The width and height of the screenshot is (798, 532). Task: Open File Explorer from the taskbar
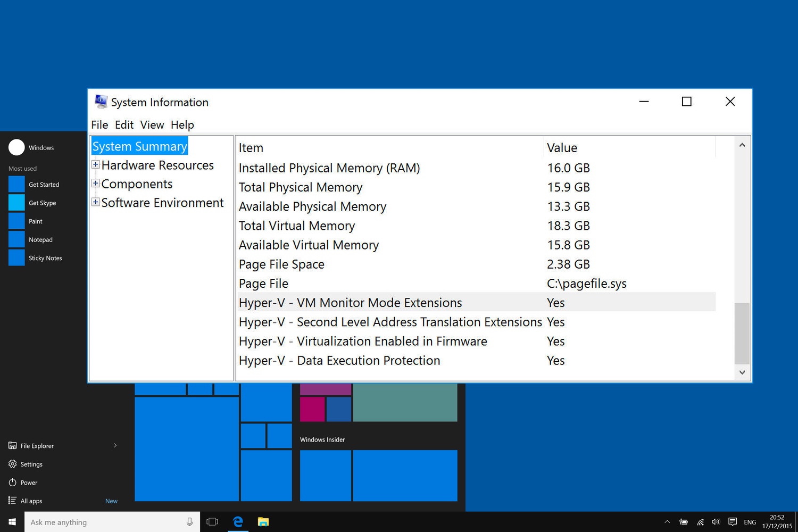(x=263, y=522)
